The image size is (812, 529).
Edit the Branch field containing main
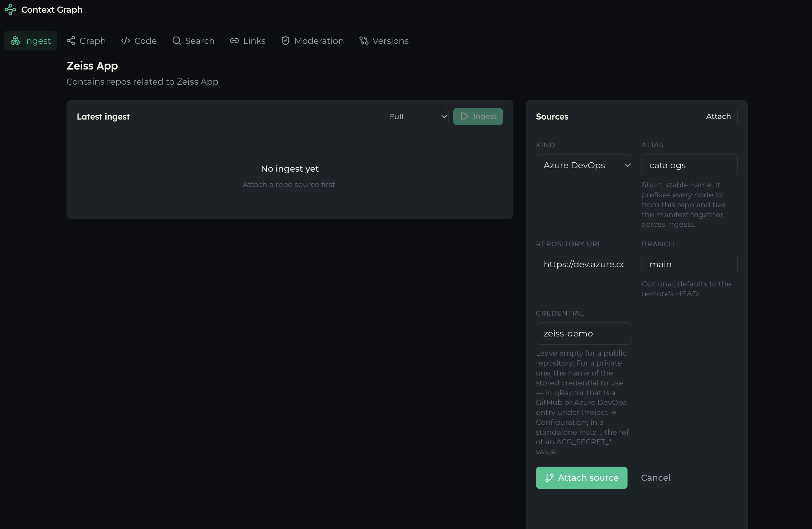[x=689, y=264]
